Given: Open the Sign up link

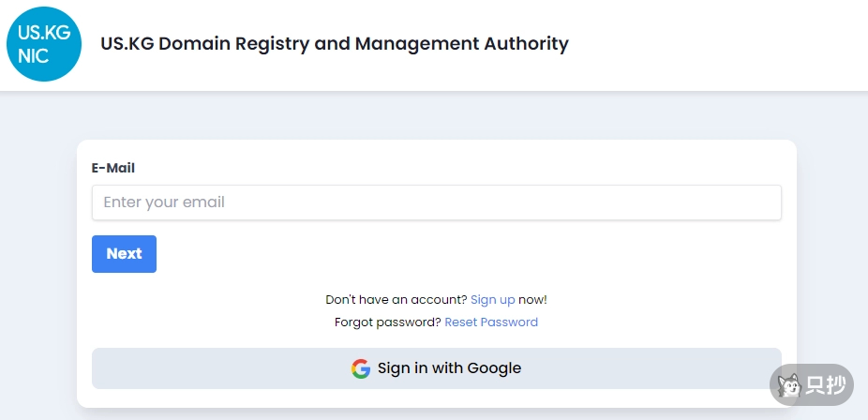Looking at the screenshot, I should tap(492, 300).
